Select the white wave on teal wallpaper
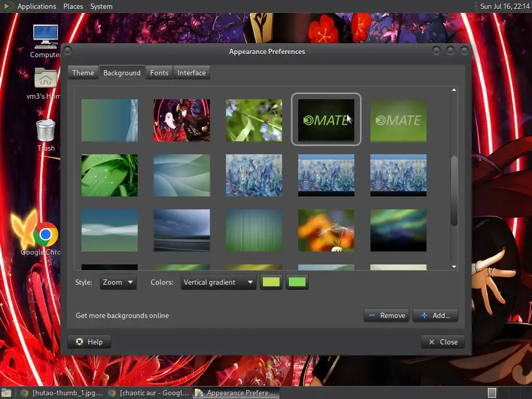Screen dimensions: 532x399 click(x=110, y=230)
